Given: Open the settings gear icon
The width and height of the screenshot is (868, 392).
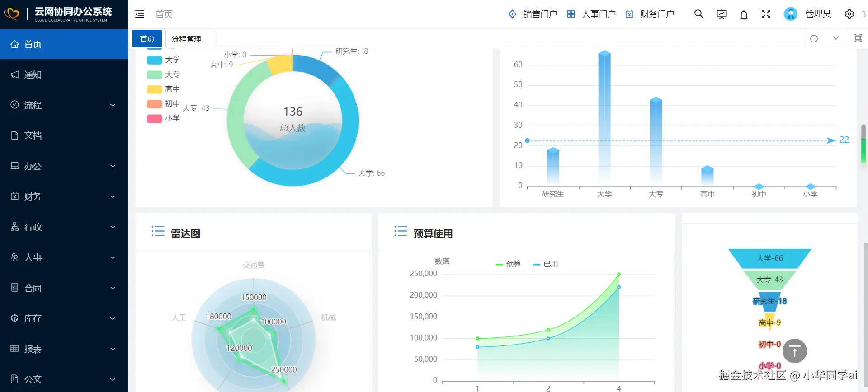Looking at the screenshot, I should coord(849,14).
